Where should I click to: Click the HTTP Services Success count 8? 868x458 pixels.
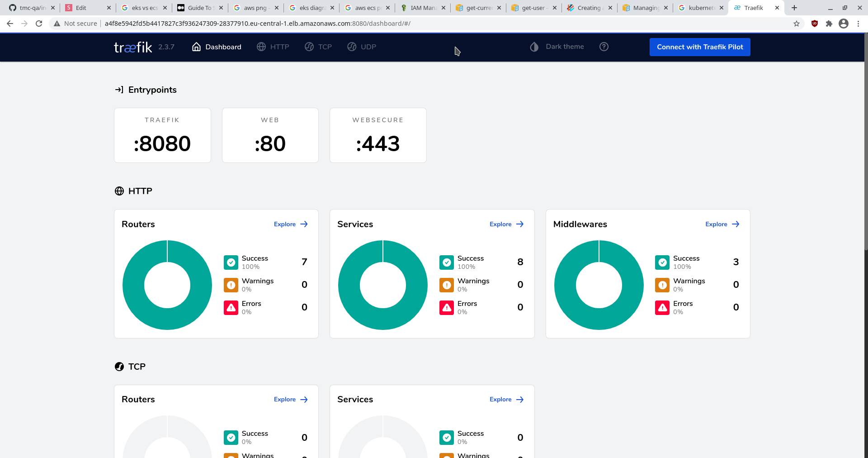click(x=520, y=262)
